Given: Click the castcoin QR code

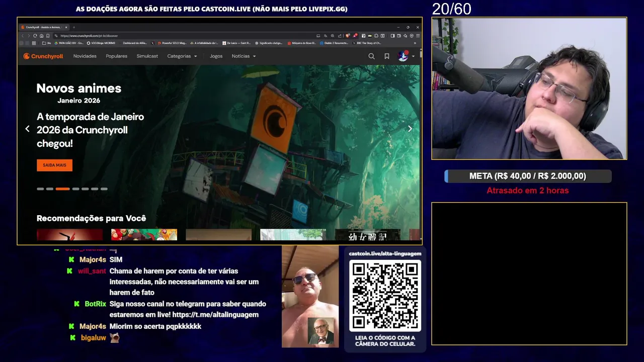Looking at the screenshot, I should click(x=385, y=296).
